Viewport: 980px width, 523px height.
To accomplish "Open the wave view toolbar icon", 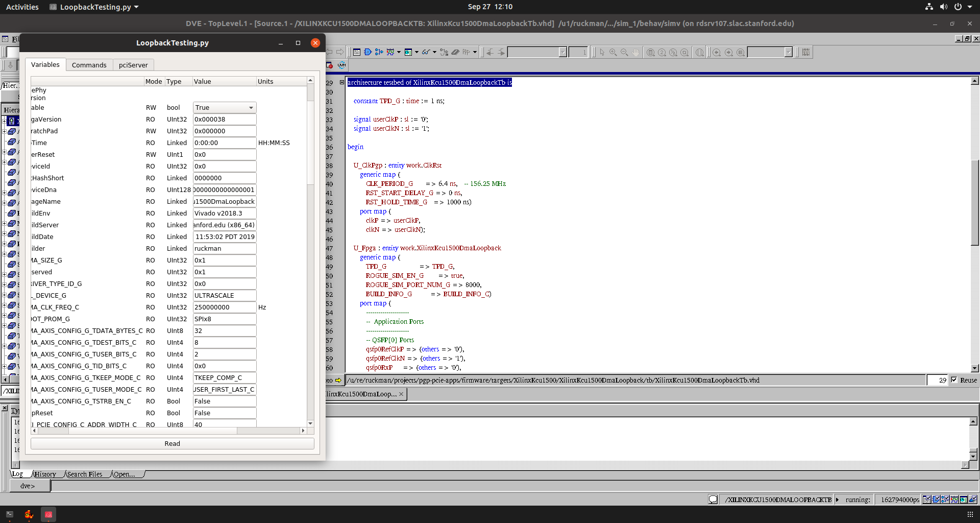I will (390, 52).
